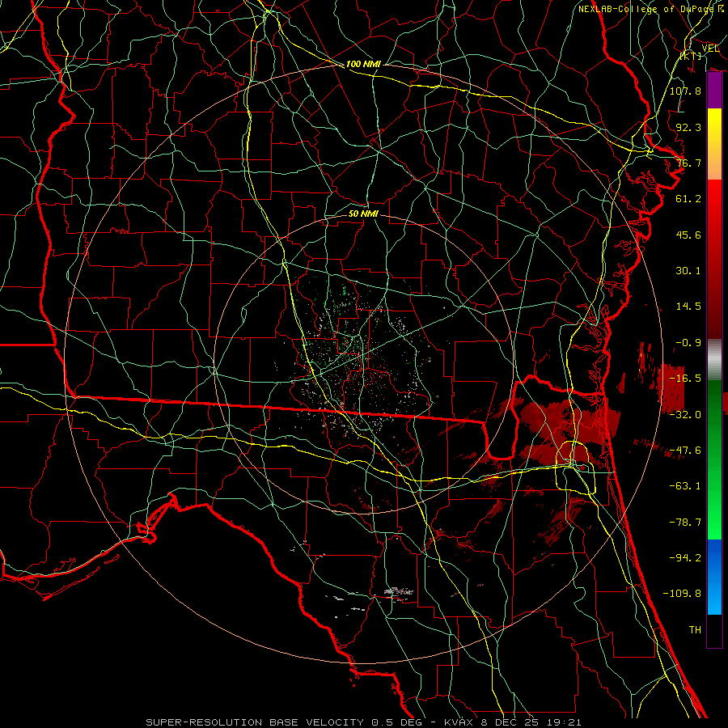
Task: Select the -63.1 velocity scale value
Action: (685, 486)
